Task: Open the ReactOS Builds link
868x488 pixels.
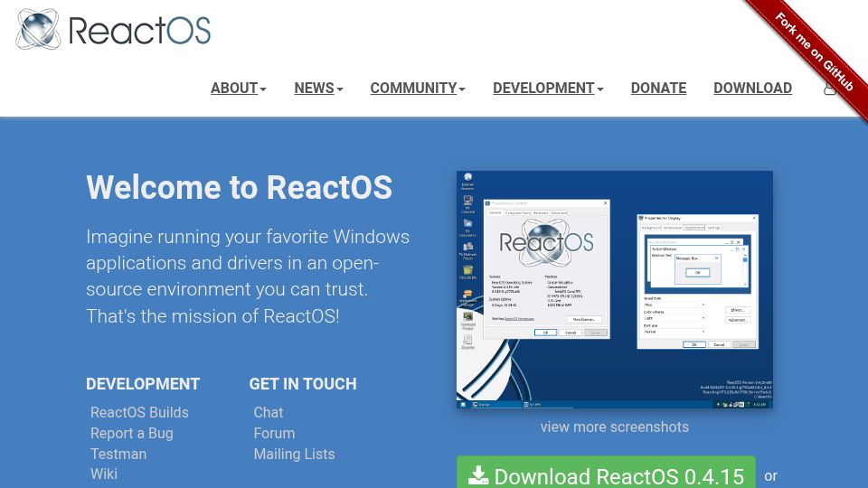Action: (139, 412)
